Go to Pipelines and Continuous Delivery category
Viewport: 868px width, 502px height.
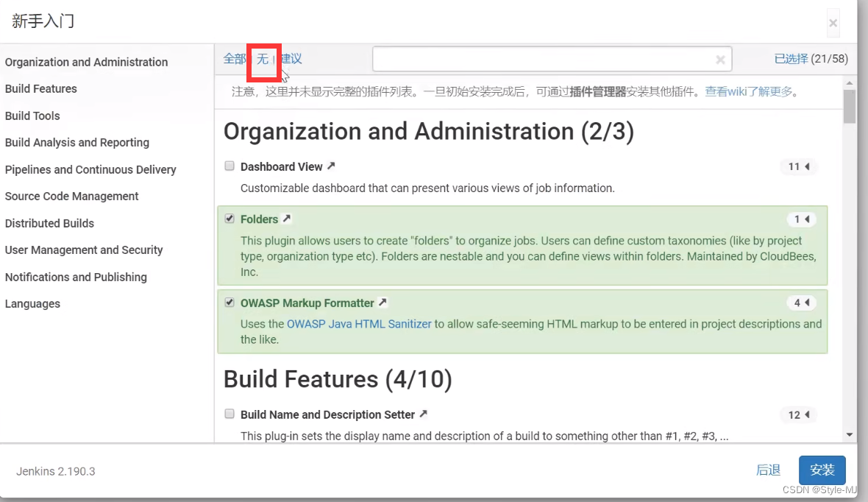point(90,169)
